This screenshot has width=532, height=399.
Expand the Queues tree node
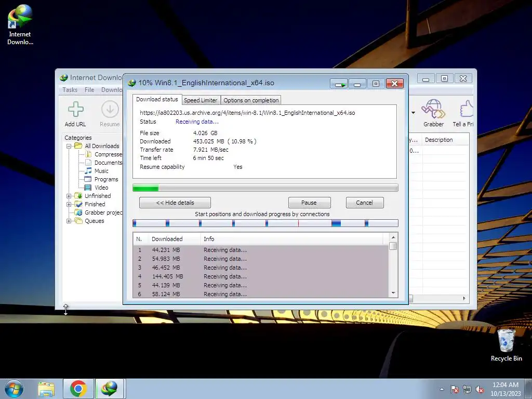coord(69,221)
